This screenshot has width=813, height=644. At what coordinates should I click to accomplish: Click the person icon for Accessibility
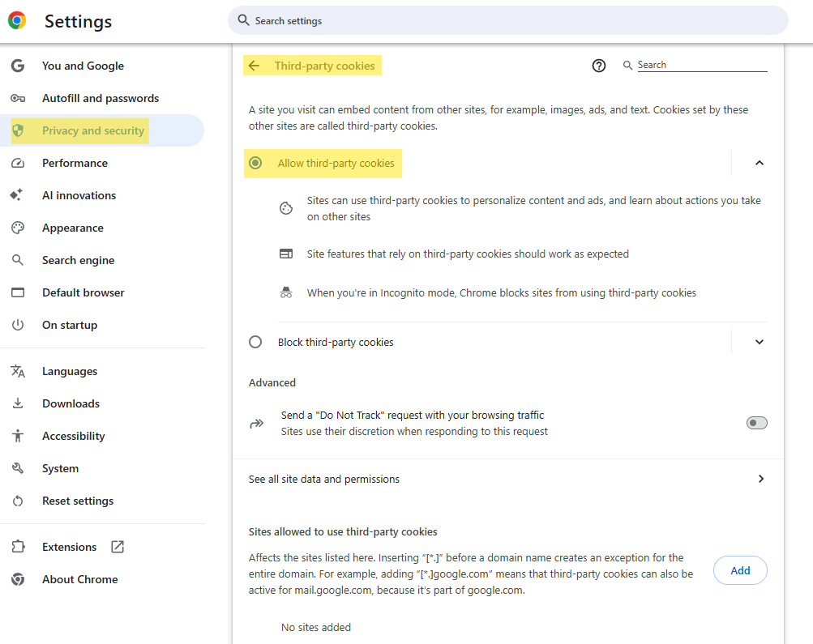click(18, 436)
